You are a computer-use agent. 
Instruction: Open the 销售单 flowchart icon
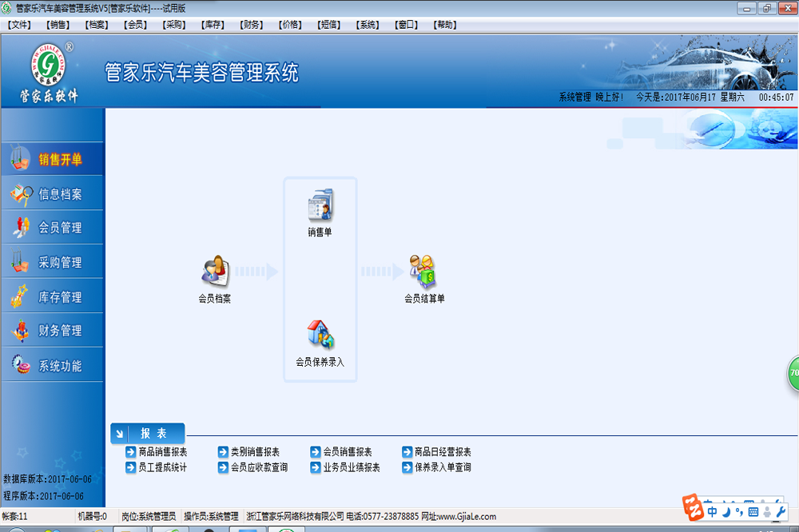(x=320, y=208)
